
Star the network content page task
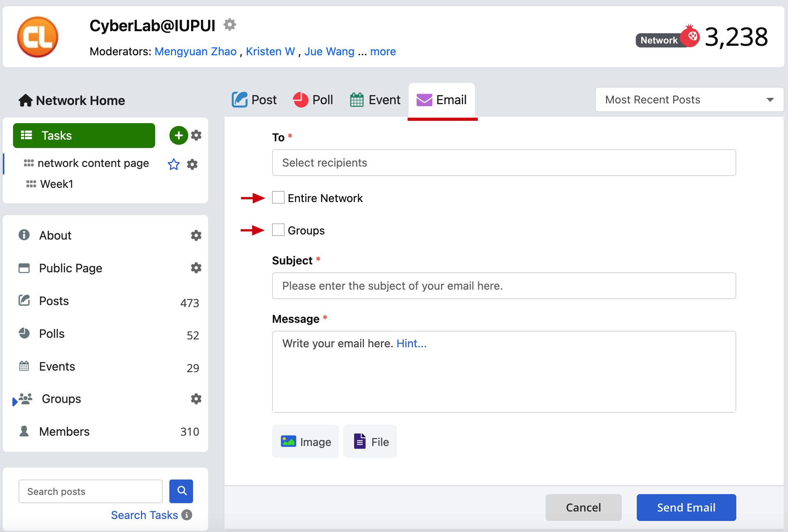click(x=173, y=165)
